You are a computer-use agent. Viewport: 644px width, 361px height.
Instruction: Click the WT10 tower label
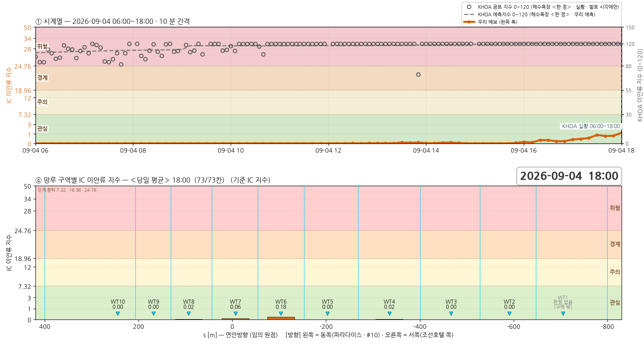(x=118, y=302)
